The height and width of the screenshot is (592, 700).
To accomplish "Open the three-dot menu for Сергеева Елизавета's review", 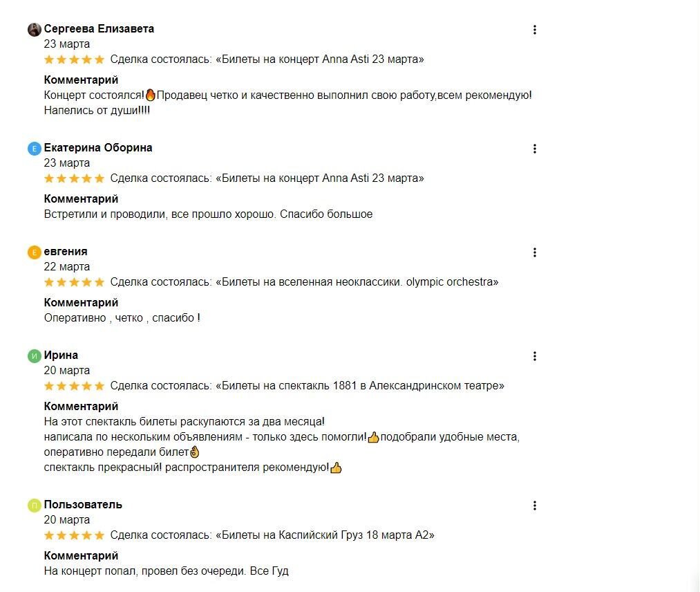I will click(x=534, y=30).
